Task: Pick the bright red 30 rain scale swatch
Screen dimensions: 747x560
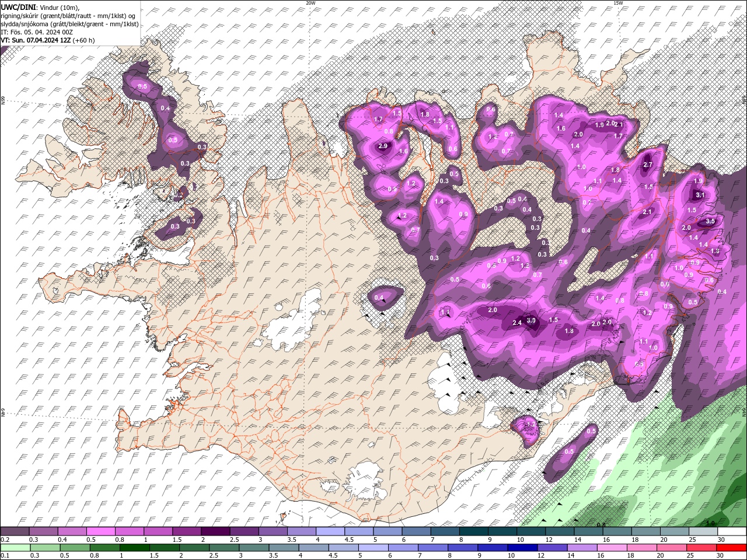Action: (731, 548)
